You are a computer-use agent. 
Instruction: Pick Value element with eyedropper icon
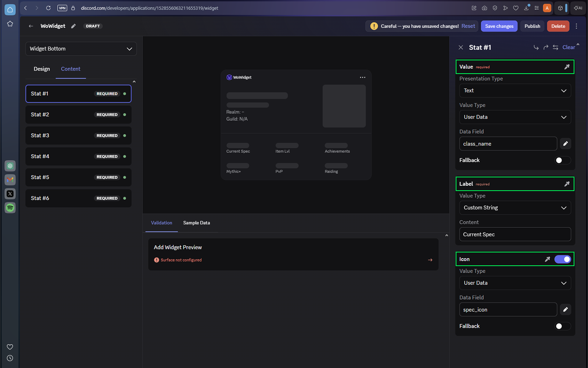[567, 67]
